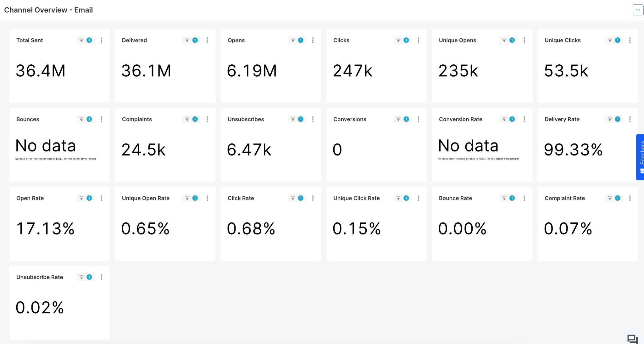
Task: Click Conversion Rate No data message
Action: (x=468, y=146)
